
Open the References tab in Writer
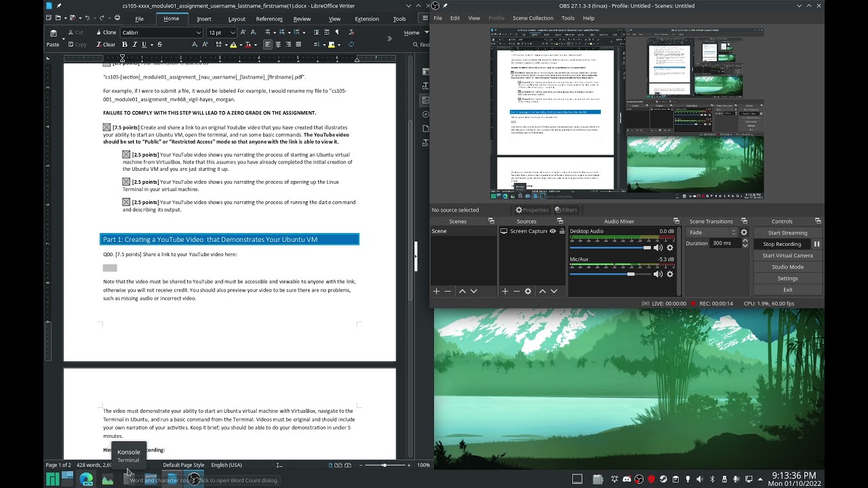coord(269,18)
